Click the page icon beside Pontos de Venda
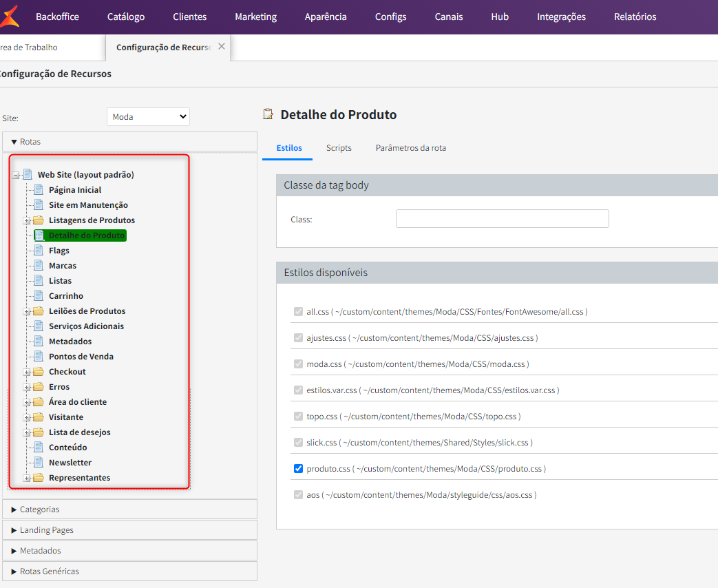 pyautogui.click(x=39, y=356)
